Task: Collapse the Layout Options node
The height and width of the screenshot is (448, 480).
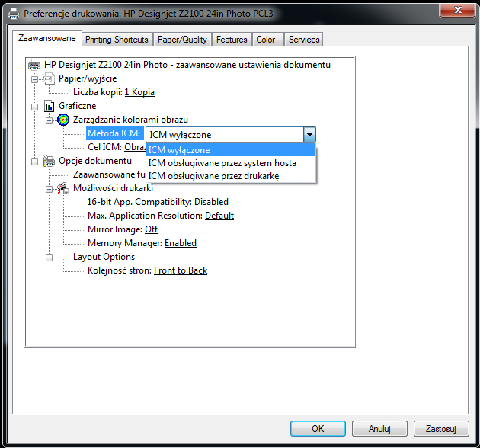Action: tap(50, 258)
